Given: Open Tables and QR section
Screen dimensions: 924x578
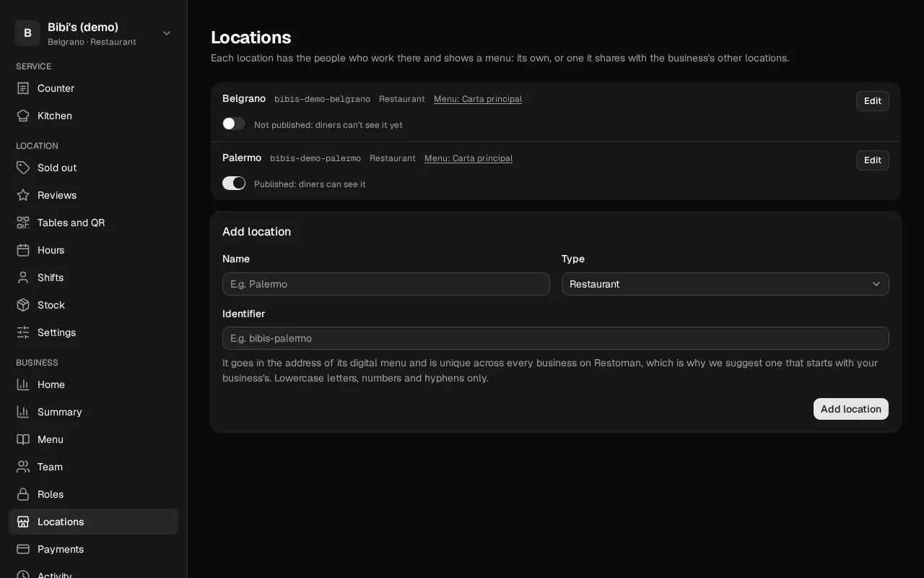Looking at the screenshot, I should point(94,223).
